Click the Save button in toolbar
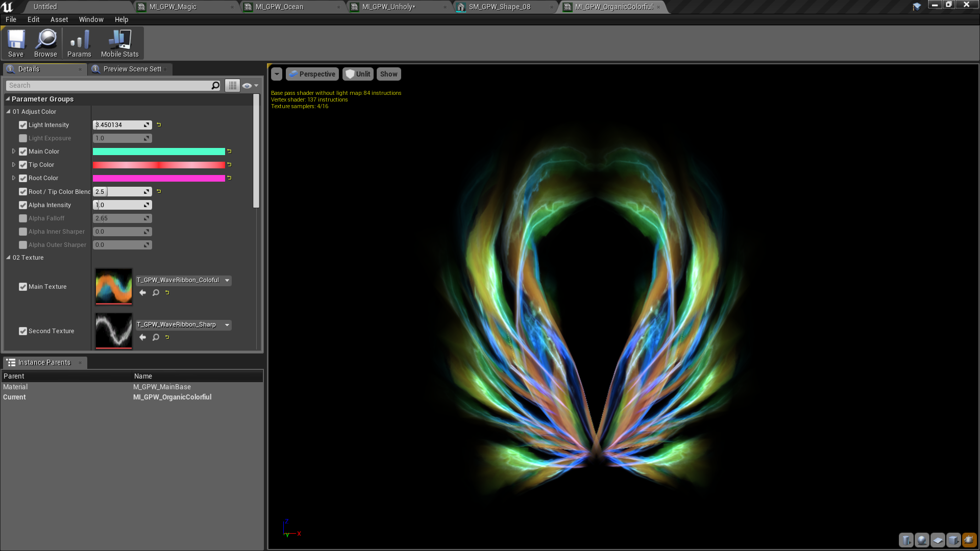 [x=15, y=43]
